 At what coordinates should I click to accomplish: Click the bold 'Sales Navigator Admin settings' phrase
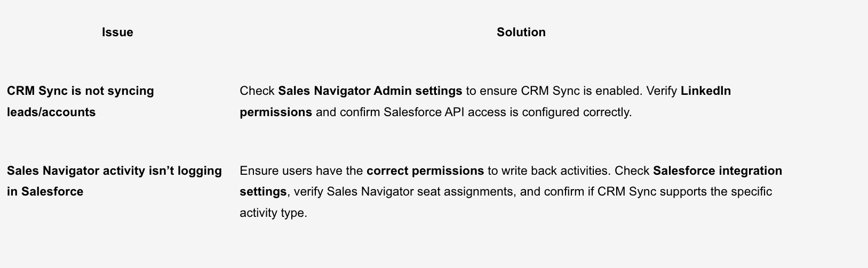pyautogui.click(x=370, y=91)
